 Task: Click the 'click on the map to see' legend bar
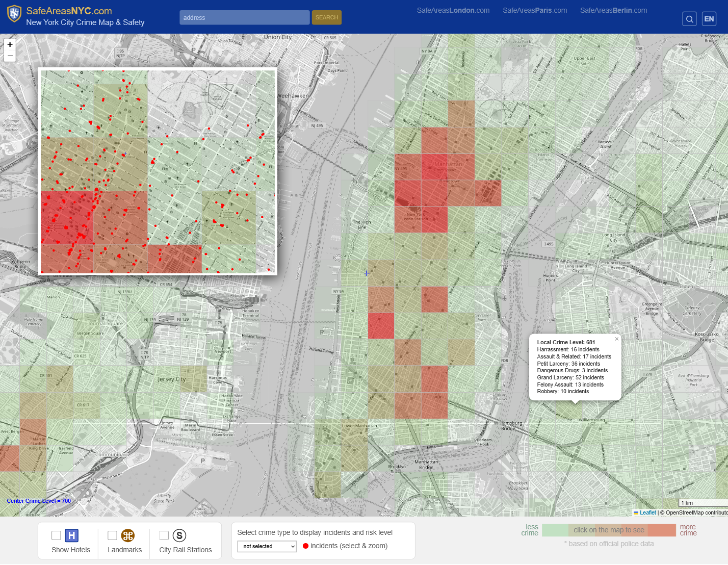click(609, 530)
